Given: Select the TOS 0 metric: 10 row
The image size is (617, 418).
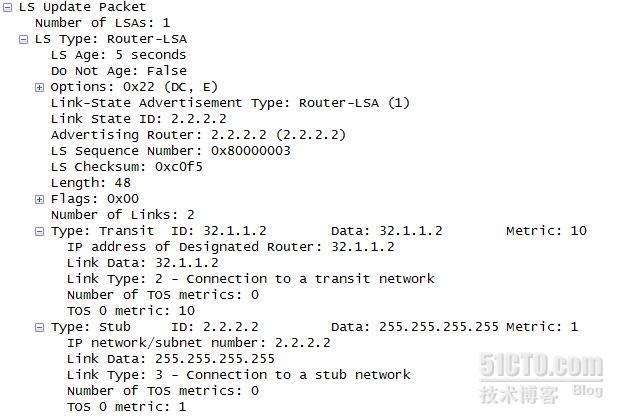Looking at the screenshot, I should tap(131, 311).
